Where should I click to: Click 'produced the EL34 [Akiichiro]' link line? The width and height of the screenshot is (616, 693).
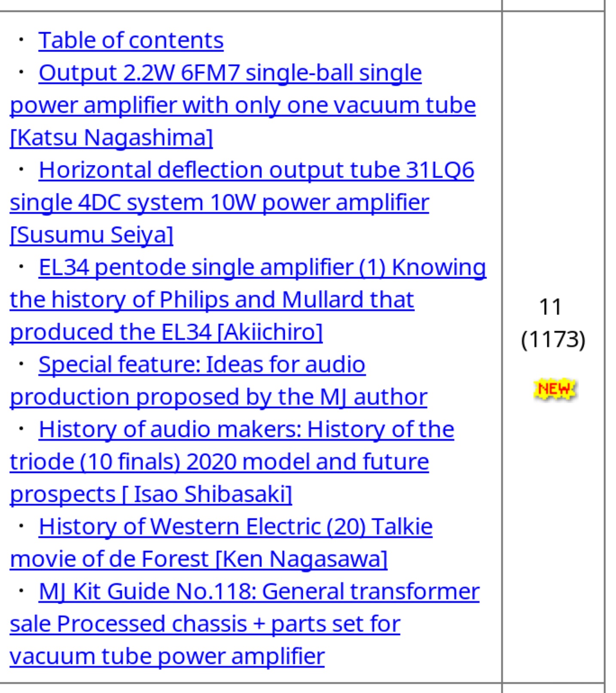166,332
